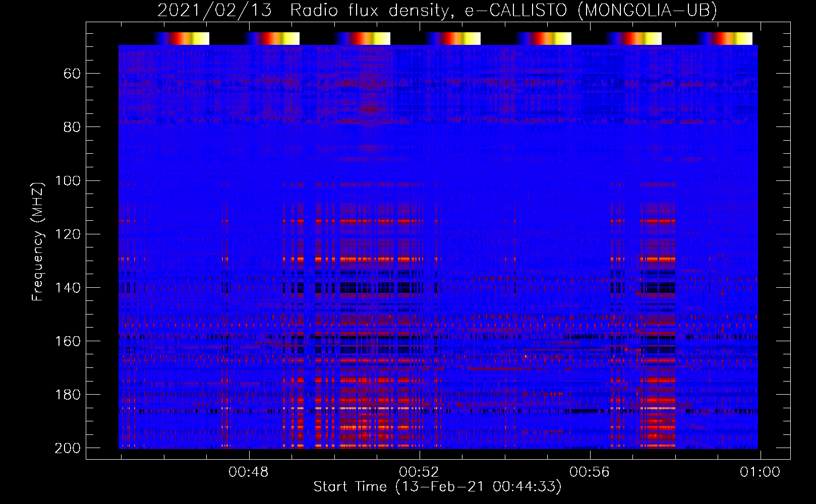Click the last color bar on the right
Image resolution: width=816 pixels, height=504 pixels.
(x=725, y=38)
